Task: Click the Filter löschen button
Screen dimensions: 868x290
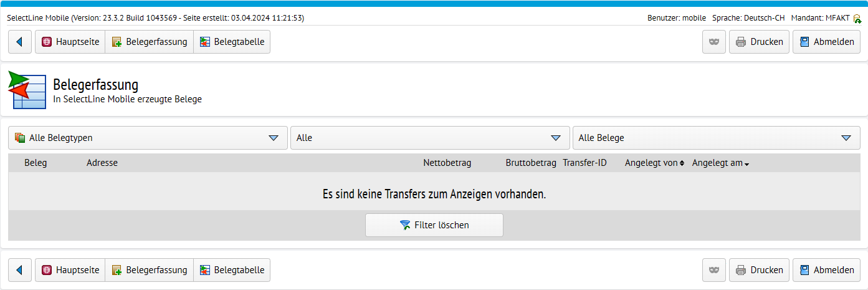Action: click(x=434, y=225)
